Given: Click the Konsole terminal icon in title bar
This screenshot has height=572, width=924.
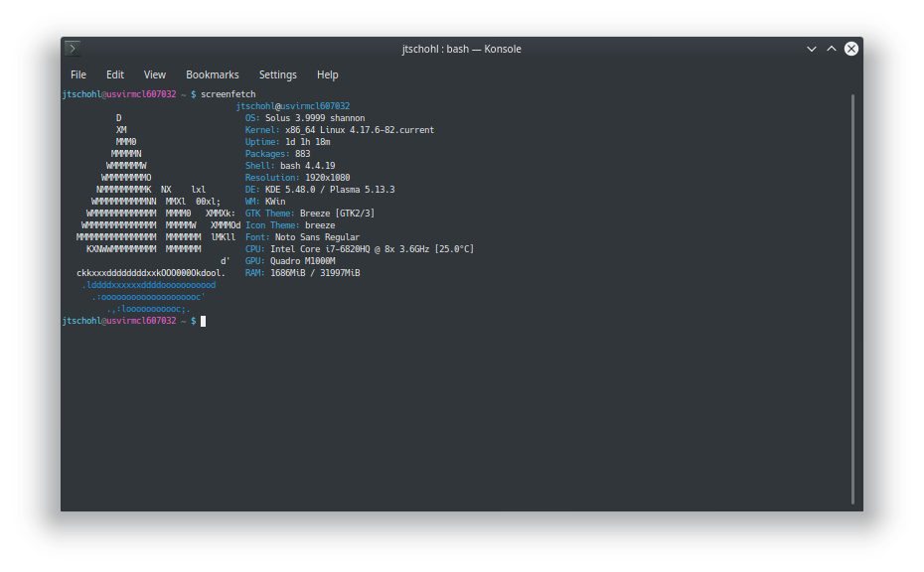Looking at the screenshot, I should 73,49.
